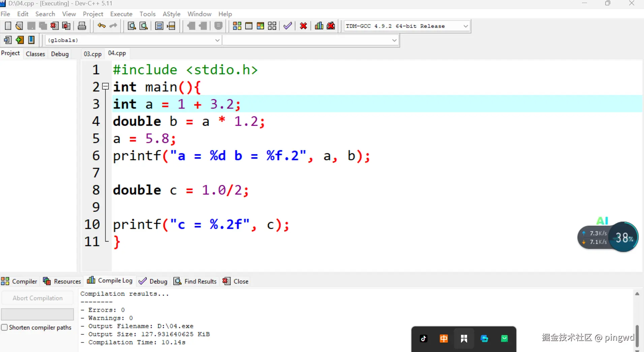Click the Save file toolbar icon
Image resolution: width=644 pixels, height=352 pixels.
click(31, 26)
